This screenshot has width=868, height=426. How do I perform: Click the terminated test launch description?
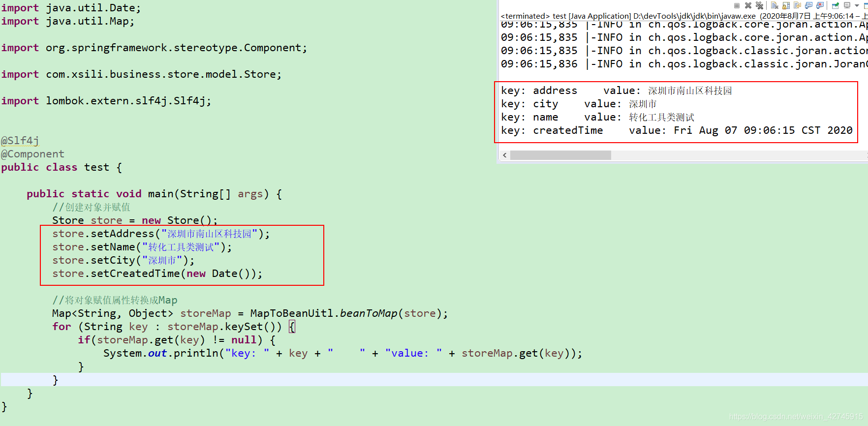pos(684,16)
